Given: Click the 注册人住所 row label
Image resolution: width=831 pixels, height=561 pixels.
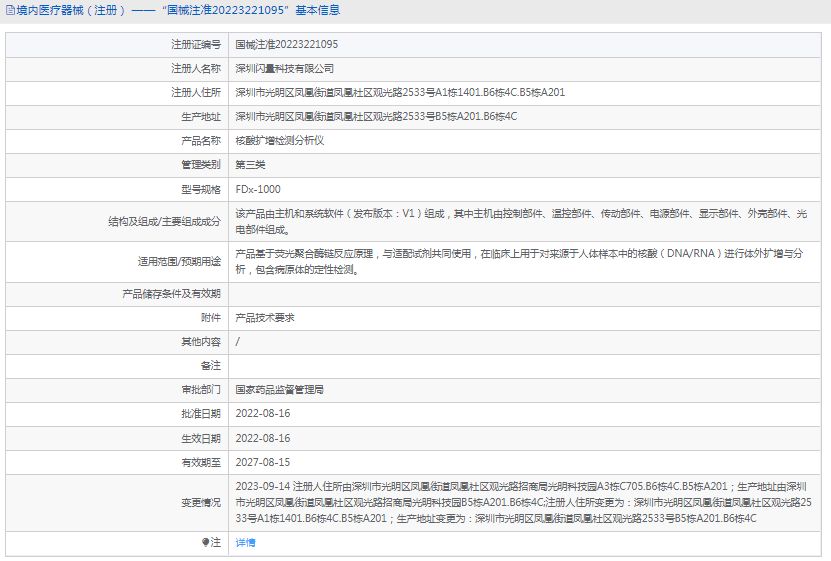Looking at the screenshot, I should tap(196, 93).
